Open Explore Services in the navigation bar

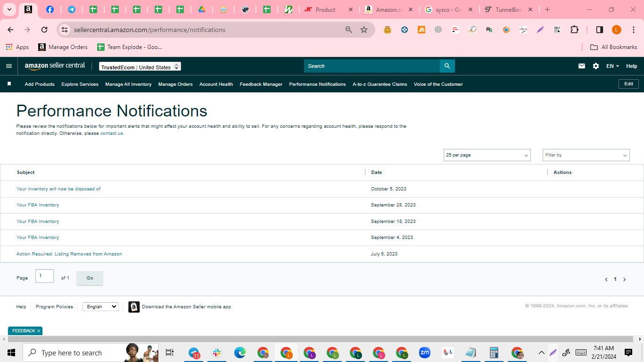point(80,84)
